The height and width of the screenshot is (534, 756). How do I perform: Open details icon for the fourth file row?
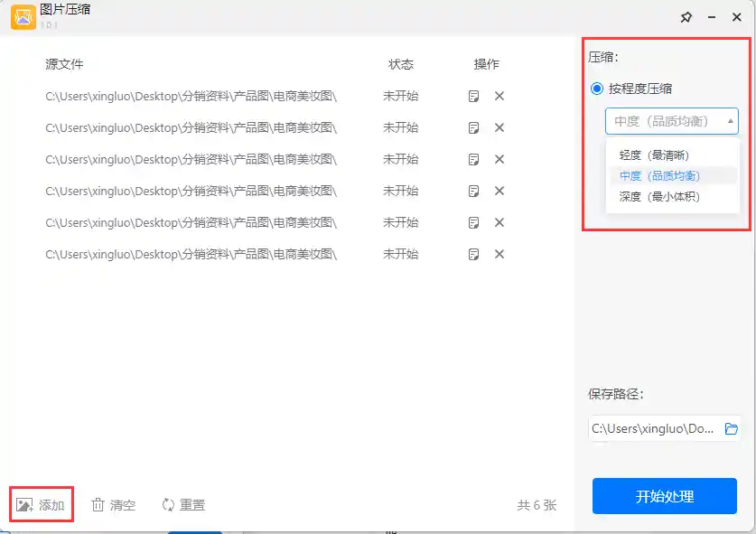coord(473,191)
